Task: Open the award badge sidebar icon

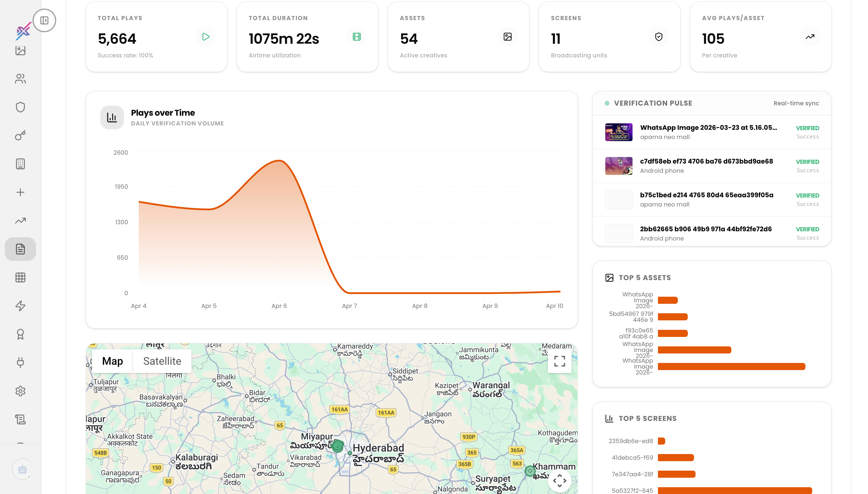Action: tap(20, 334)
